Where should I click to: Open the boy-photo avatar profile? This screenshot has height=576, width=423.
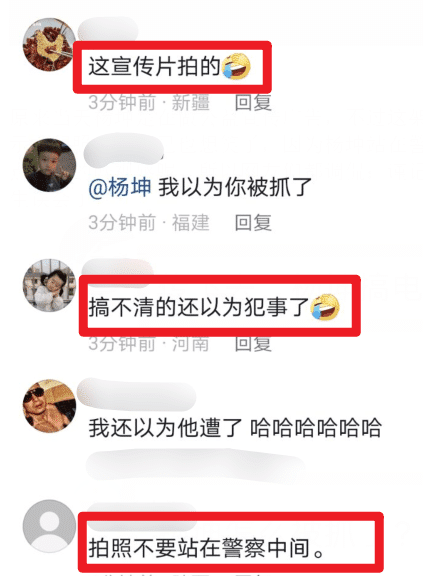(49, 165)
